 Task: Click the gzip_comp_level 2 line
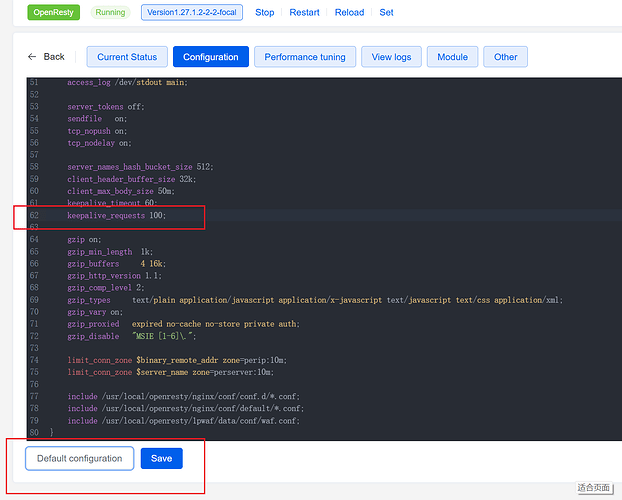tap(106, 287)
